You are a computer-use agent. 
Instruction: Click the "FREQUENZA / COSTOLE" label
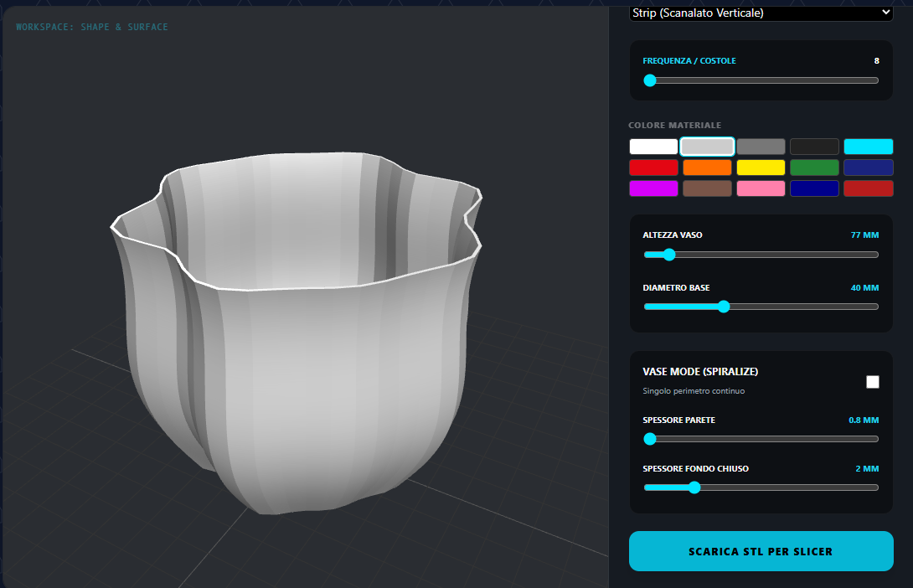pos(689,60)
